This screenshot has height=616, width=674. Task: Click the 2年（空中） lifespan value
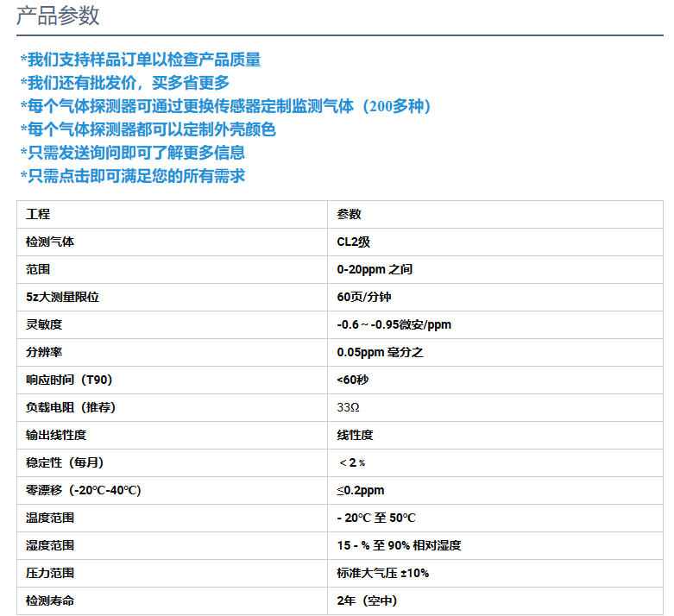pyautogui.click(x=367, y=600)
